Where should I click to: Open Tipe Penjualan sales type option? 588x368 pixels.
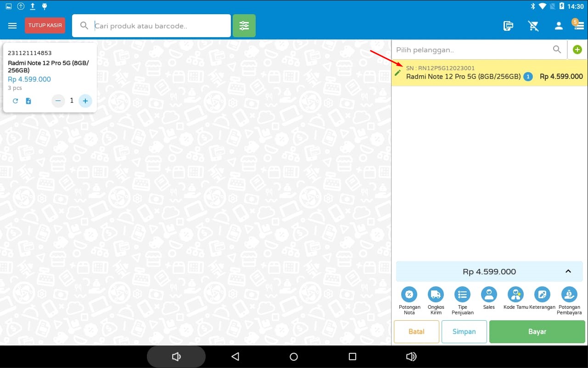pyautogui.click(x=462, y=301)
